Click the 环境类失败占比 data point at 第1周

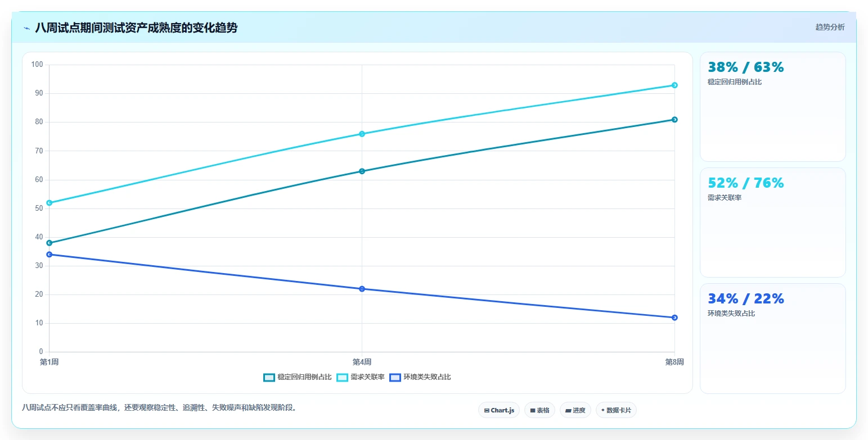50,255
